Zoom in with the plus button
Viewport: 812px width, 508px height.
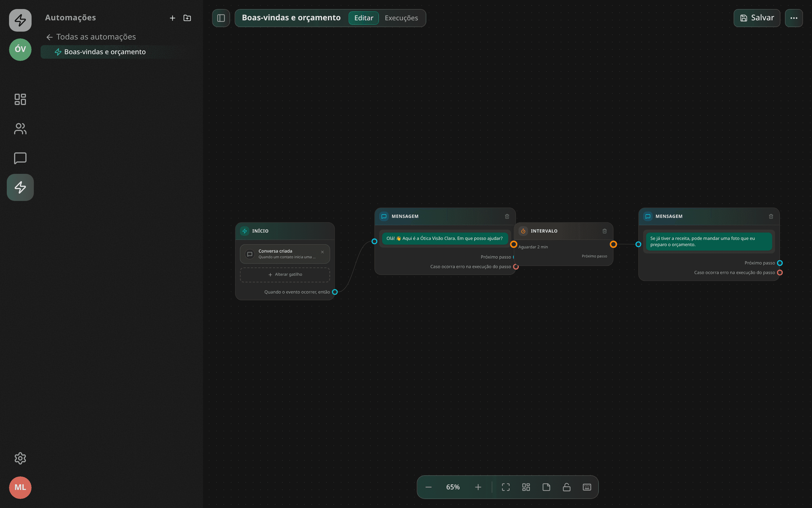[478, 487]
